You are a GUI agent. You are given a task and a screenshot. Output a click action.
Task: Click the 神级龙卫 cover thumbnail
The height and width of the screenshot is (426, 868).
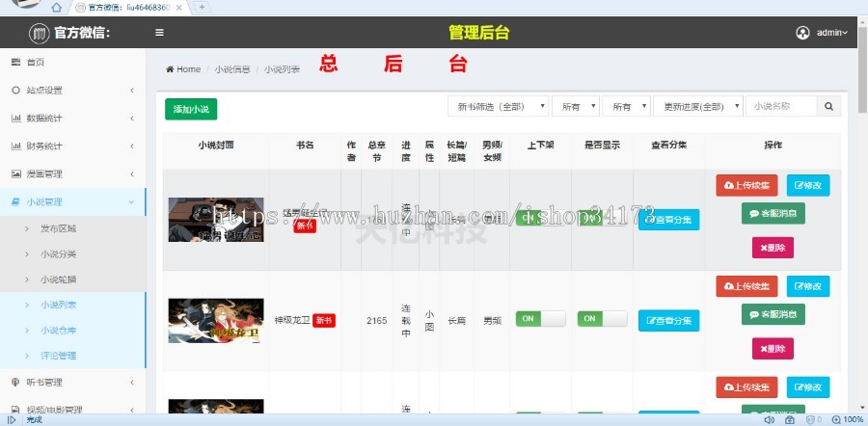216,321
